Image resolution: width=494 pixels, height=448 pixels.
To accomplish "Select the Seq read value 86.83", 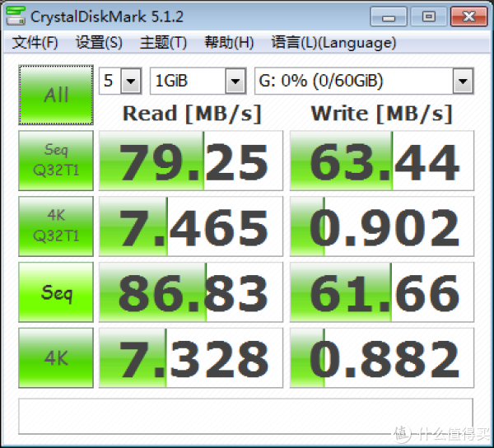I will click(191, 292).
